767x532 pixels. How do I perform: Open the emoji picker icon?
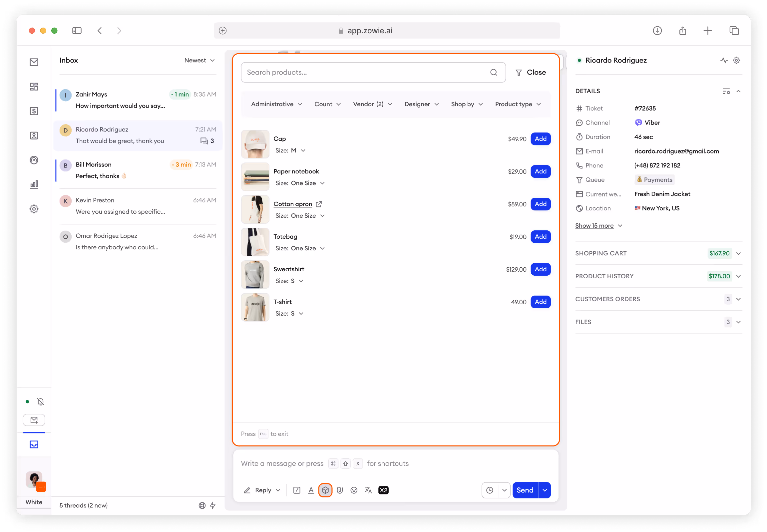click(354, 490)
